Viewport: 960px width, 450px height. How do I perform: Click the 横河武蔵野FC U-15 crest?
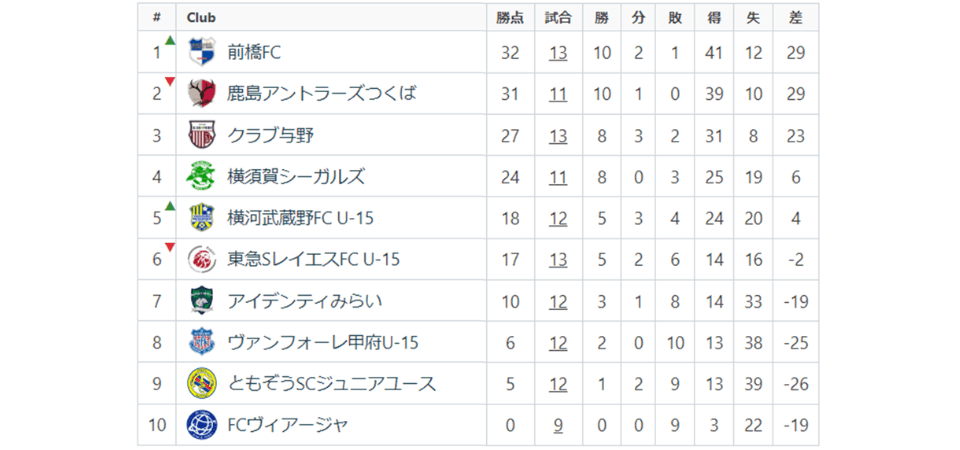tap(202, 217)
